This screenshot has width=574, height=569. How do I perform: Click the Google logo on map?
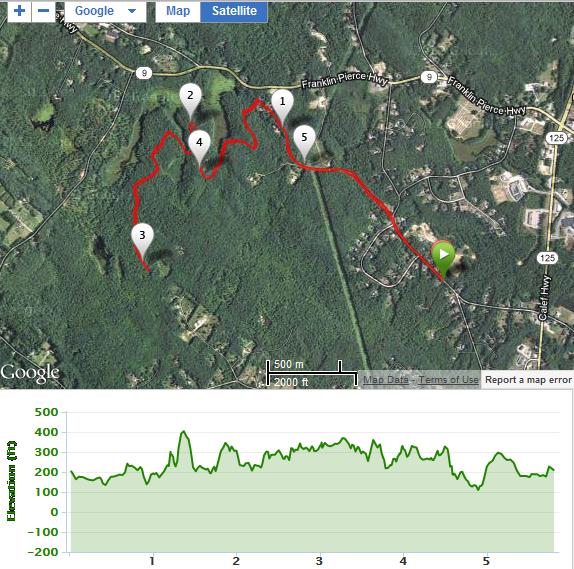(x=30, y=373)
